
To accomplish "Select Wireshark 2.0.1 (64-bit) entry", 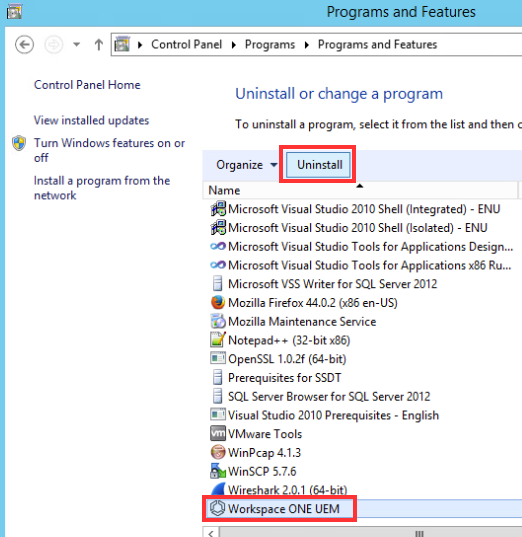I will (287, 490).
